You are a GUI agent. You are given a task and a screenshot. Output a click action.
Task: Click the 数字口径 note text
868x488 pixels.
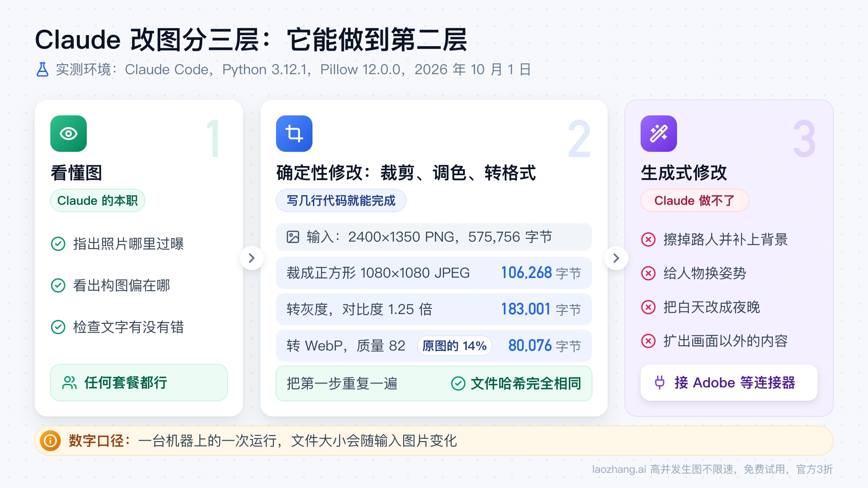[x=263, y=441]
